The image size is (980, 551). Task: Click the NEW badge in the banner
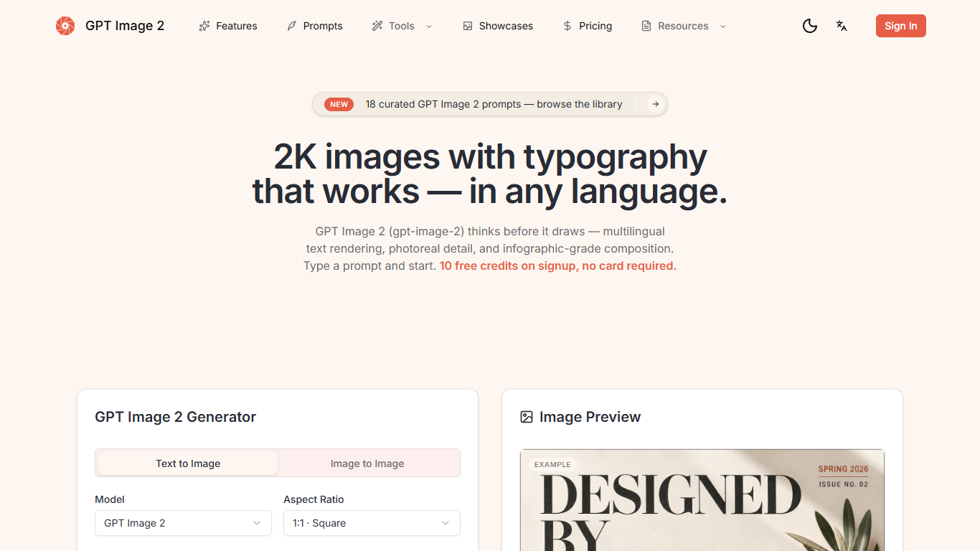click(339, 104)
